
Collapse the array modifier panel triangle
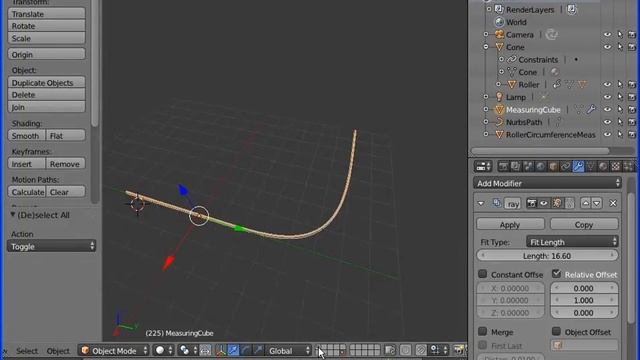[481, 203]
